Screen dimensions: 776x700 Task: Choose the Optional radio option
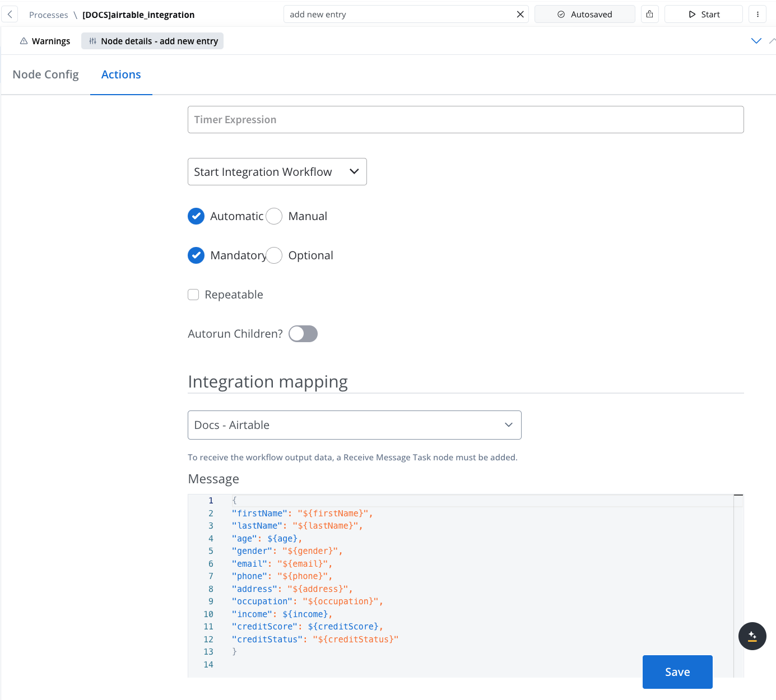[x=274, y=255]
